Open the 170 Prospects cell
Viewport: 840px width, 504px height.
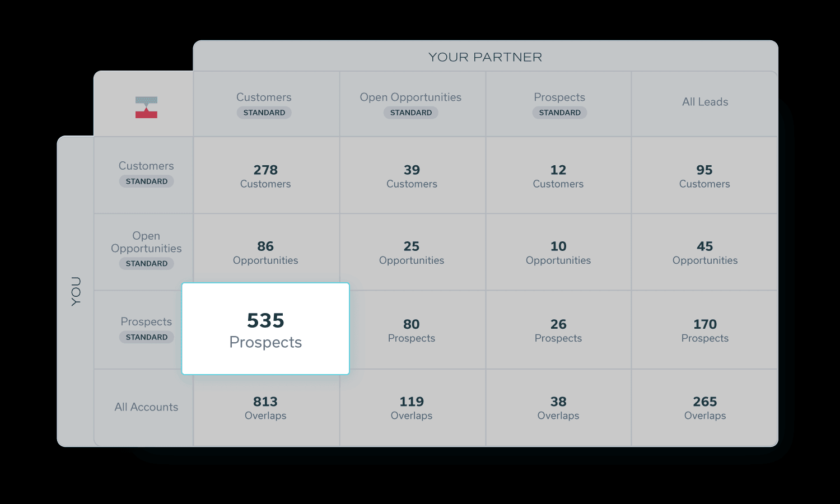coord(704,330)
